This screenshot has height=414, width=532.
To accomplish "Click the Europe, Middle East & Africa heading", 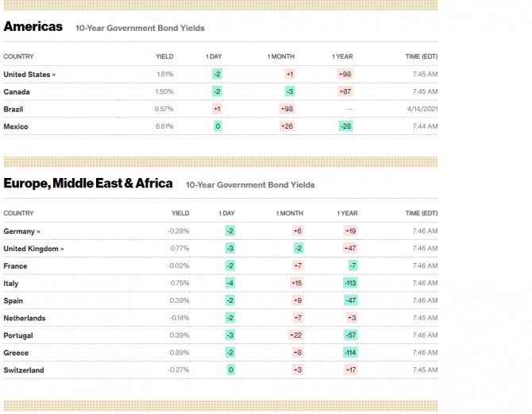I will [x=88, y=184].
